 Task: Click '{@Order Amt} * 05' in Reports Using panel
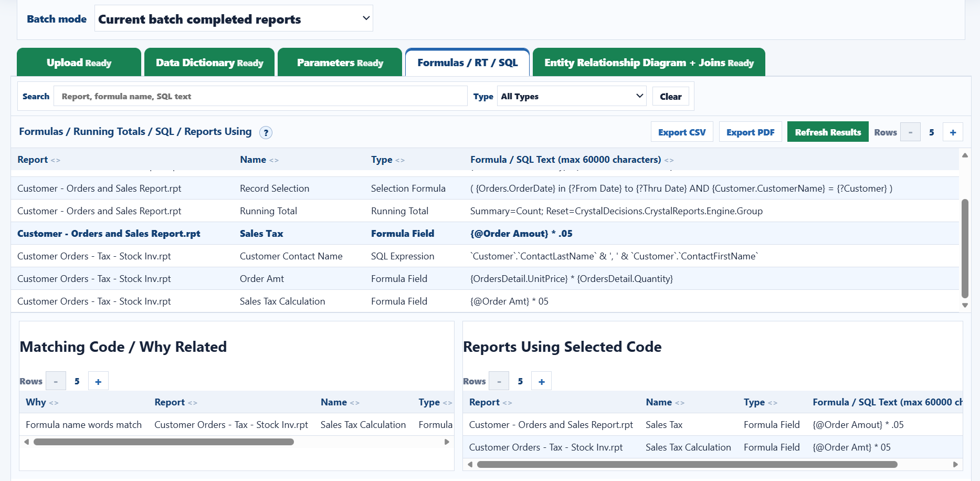(851, 447)
